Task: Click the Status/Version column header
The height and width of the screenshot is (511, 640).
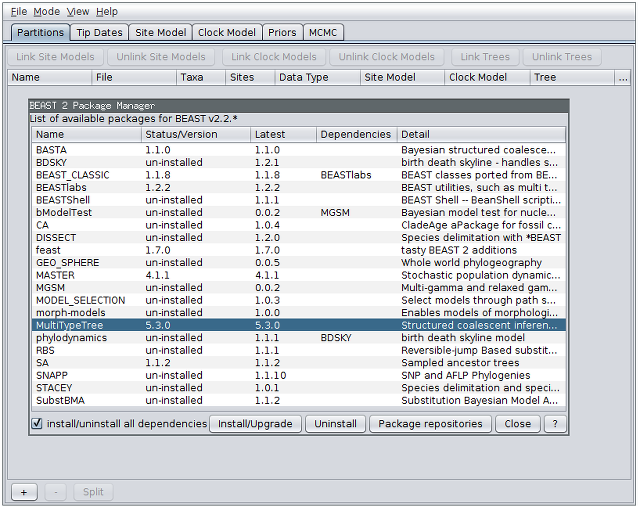Action: pos(196,135)
